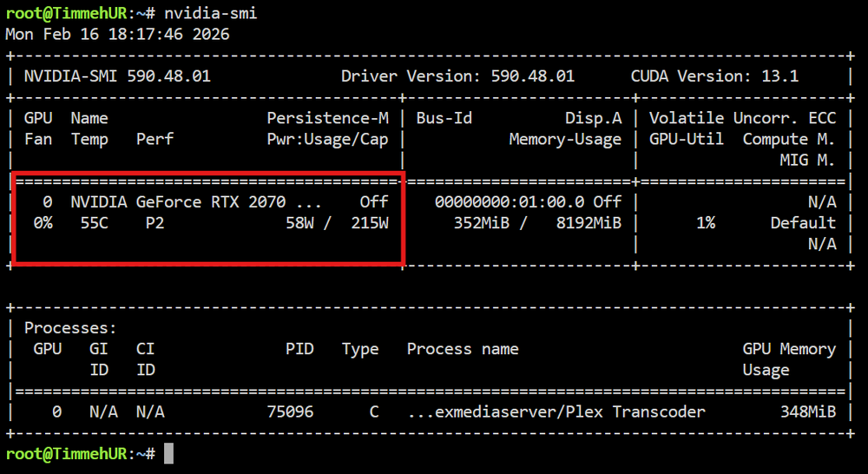Click the Pwr:Usage/Cap header
The height and width of the screenshot is (474, 868).
328,140
